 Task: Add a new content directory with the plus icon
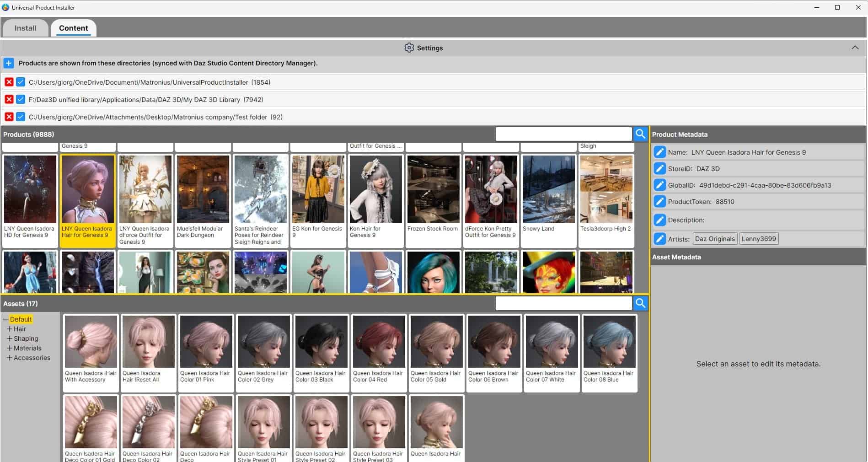click(x=9, y=63)
